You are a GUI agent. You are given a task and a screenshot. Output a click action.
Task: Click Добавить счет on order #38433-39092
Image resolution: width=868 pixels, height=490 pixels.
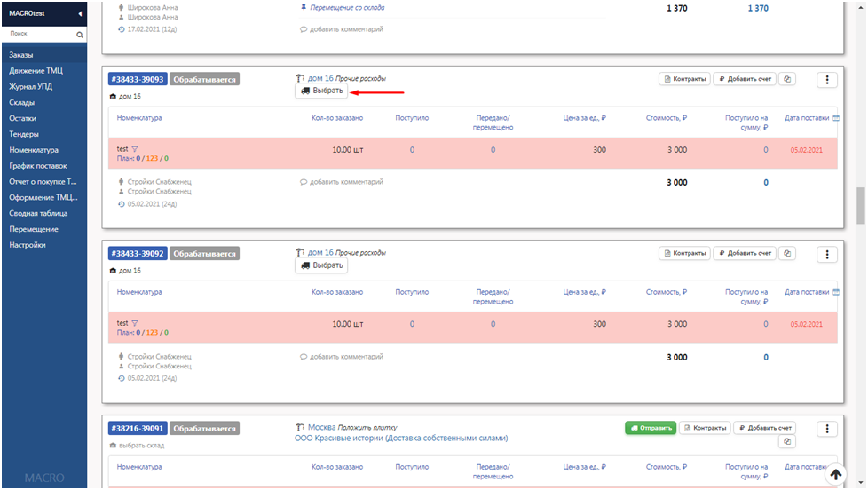(x=746, y=254)
